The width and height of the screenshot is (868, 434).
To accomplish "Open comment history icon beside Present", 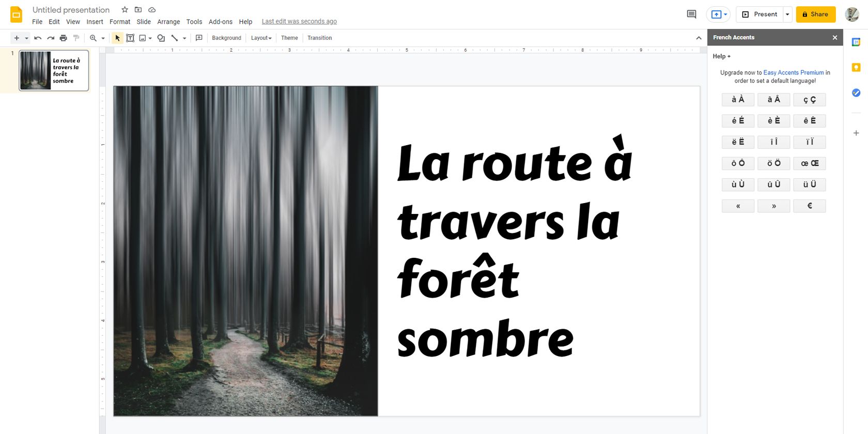I will pyautogui.click(x=691, y=14).
